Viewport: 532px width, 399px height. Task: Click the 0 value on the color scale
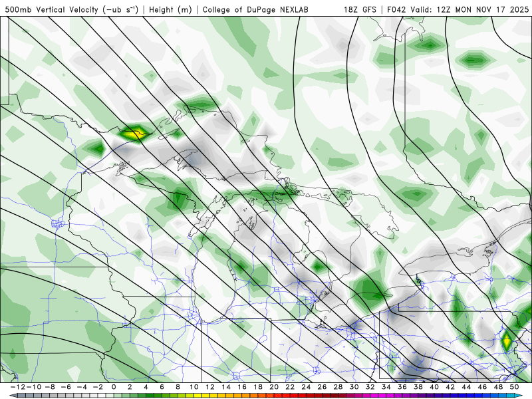tap(114, 387)
